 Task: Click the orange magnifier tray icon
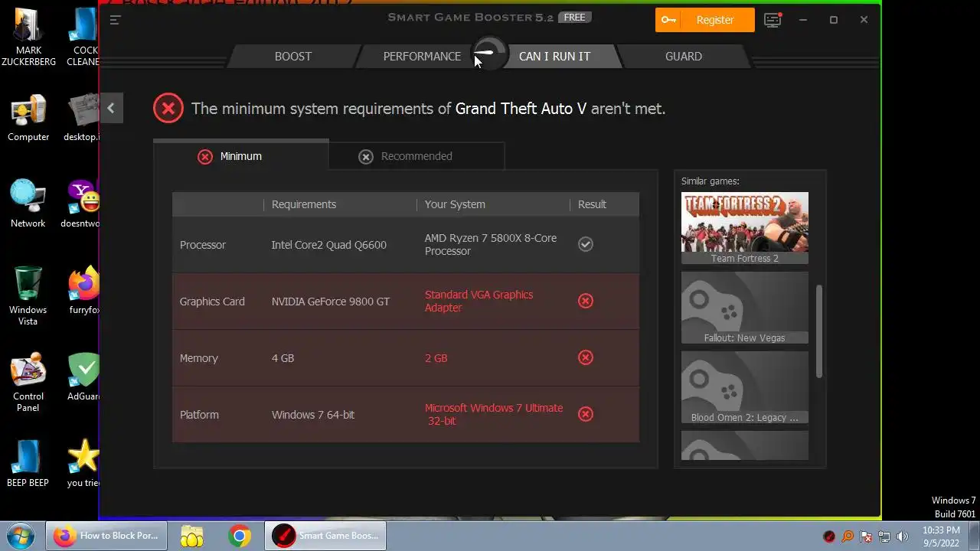(x=848, y=536)
